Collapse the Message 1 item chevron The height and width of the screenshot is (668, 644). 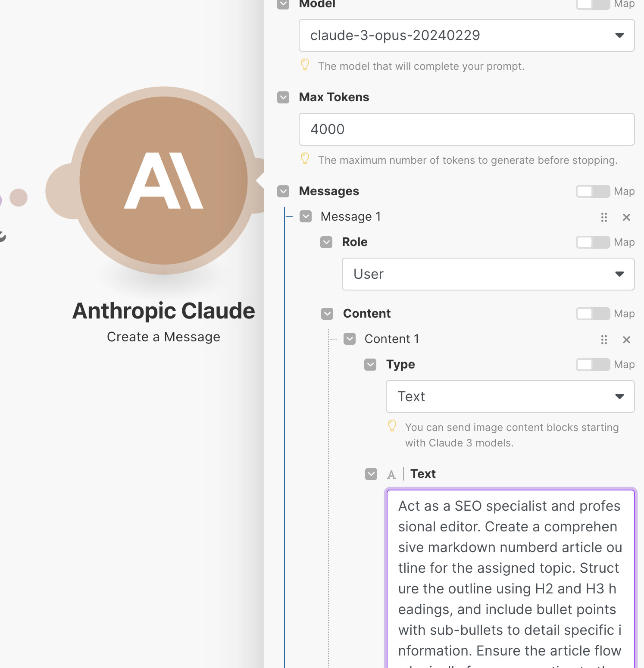click(306, 216)
